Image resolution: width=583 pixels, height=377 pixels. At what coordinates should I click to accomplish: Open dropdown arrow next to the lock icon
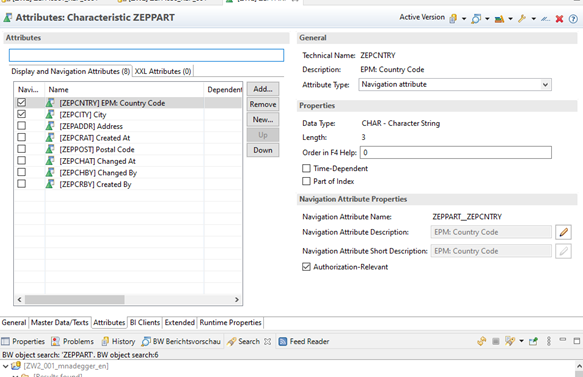pos(464,19)
